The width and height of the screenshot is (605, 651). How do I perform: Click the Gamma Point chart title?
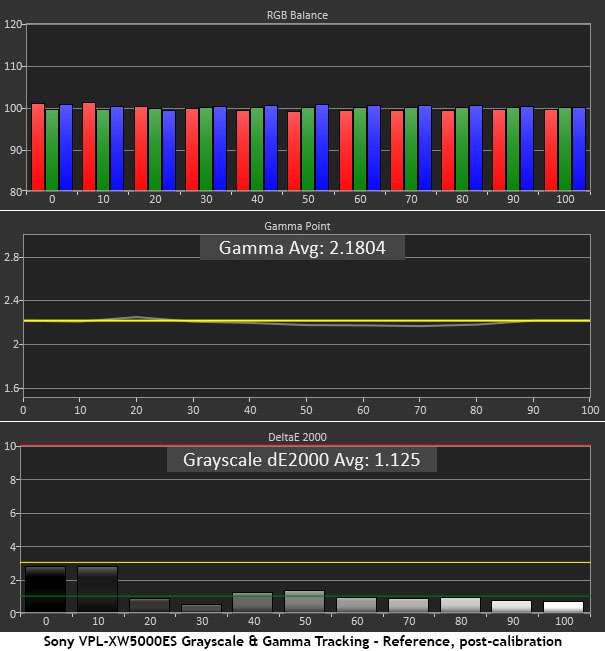point(297,226)
